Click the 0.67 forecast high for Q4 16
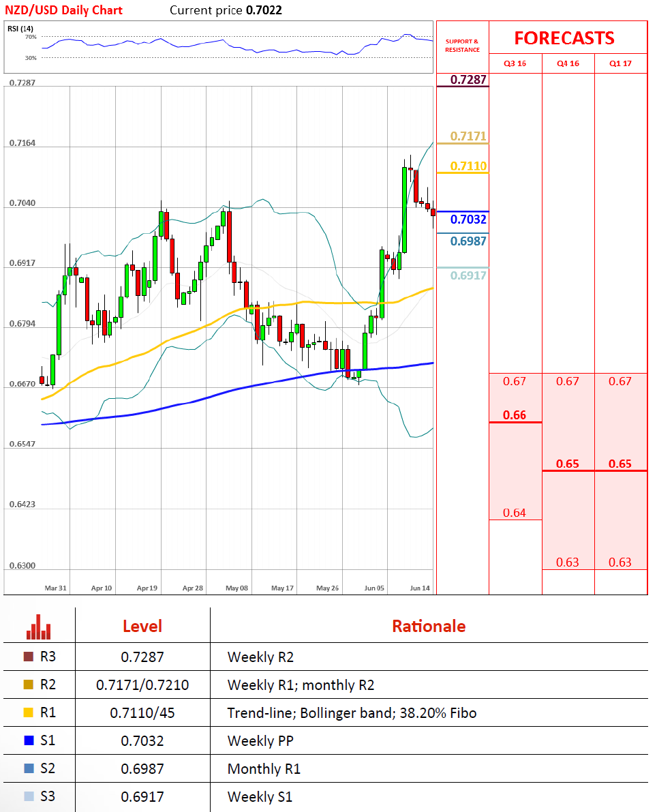The height and width of the screenshot is (812, 657). coord(568,381)
